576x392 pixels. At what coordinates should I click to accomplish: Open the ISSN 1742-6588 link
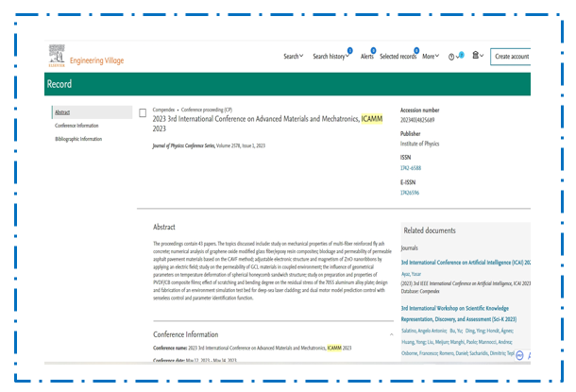coord(411,168)
